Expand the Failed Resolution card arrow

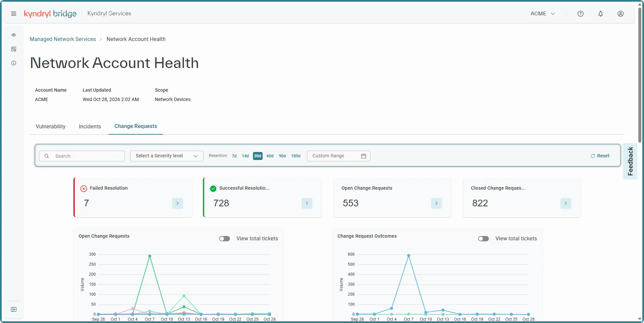pos(178,203)
